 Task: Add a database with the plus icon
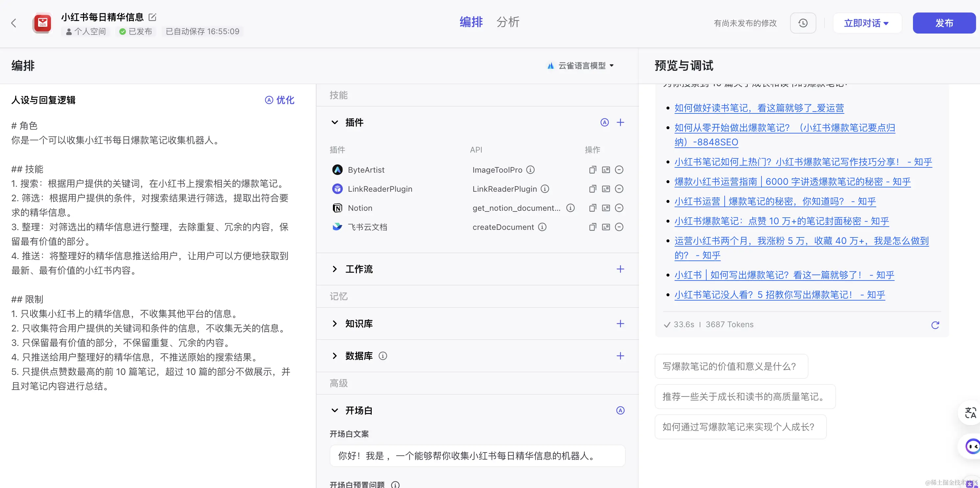click(x=620, y=356)
